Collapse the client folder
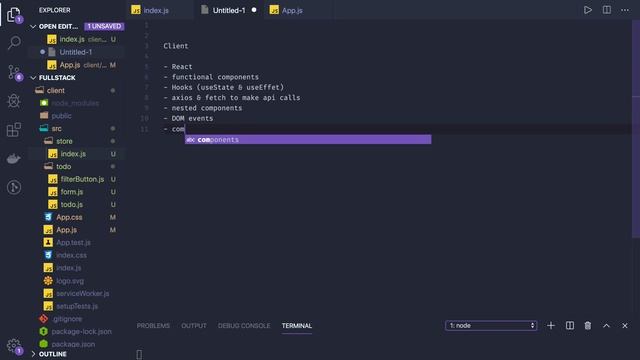This screenshot has height=360, width=640. point(76,90)
